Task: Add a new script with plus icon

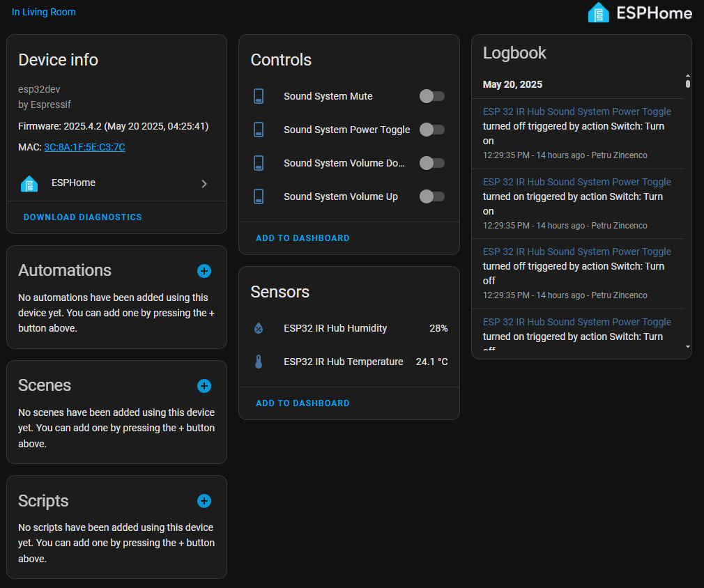Action: 204,501
